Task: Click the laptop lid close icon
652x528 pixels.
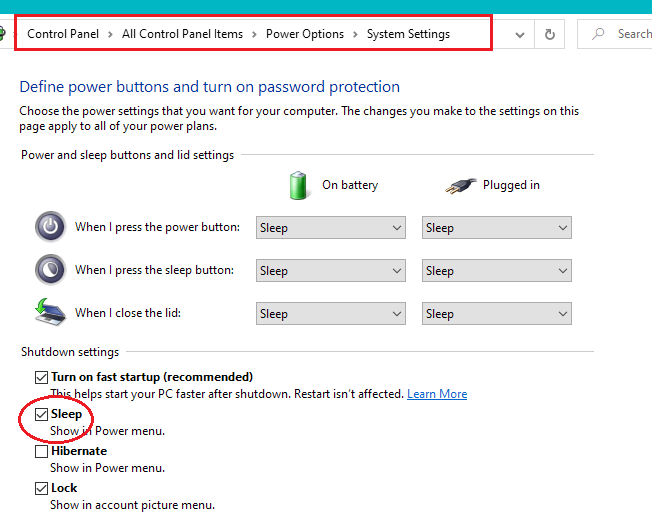Action: click(50, 313)
